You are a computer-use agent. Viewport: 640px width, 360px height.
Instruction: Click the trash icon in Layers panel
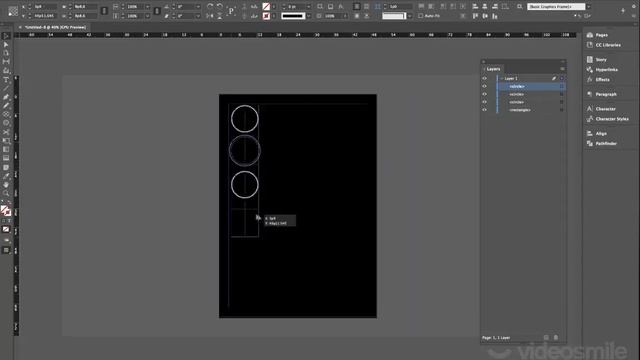coord(556,338)
